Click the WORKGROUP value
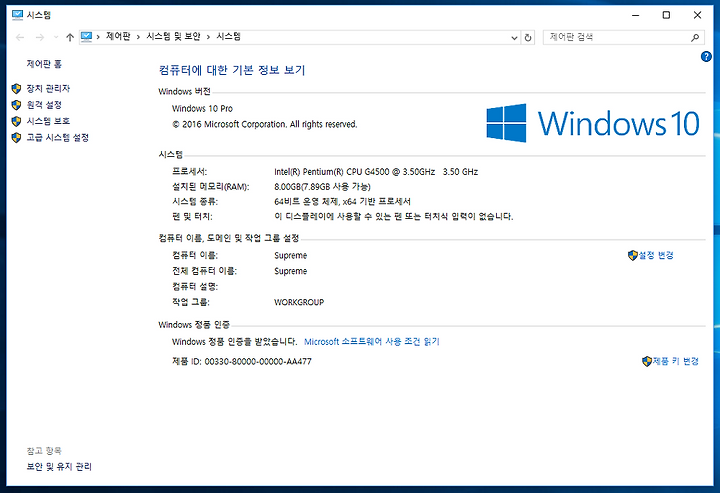Image resolution: width=720 pixels, height=493 pixels. (x=299, y=302)
